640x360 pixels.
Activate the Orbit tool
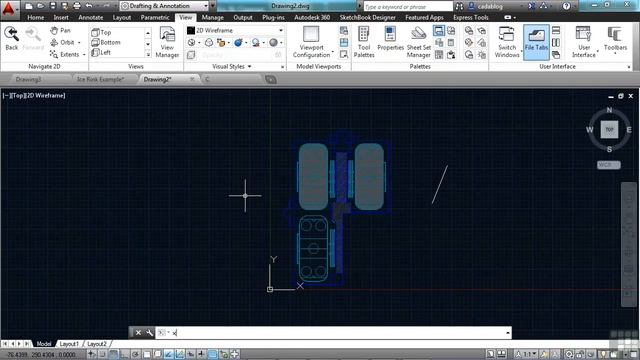click(62, 42)
